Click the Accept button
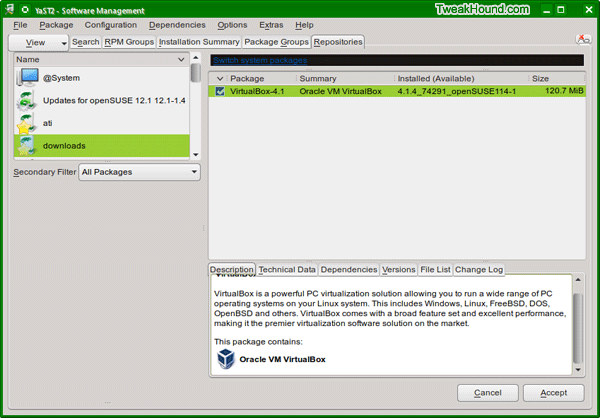The image size is (600, 418). coord(553,393)
